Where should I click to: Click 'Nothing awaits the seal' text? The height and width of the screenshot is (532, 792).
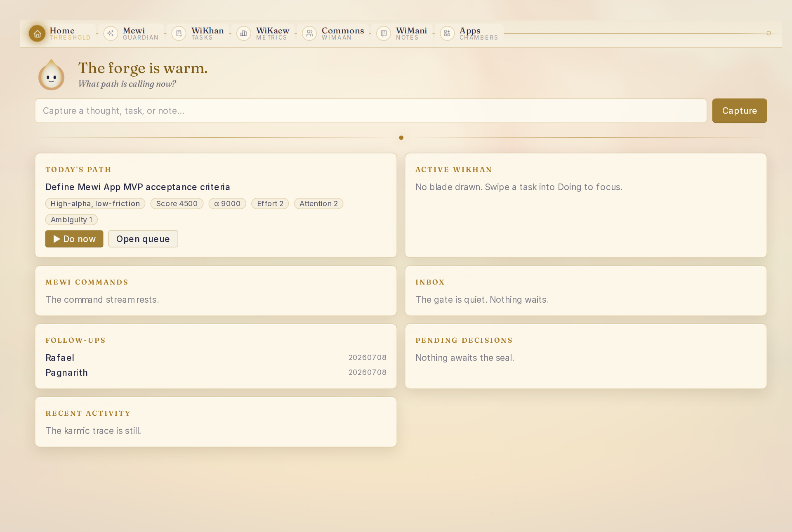click(465, 358)
